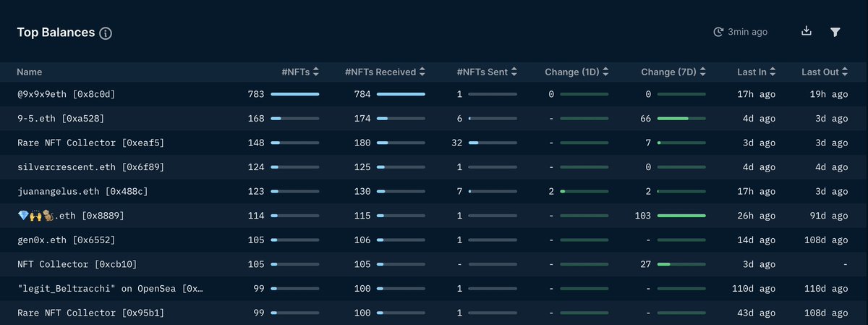Open "legit_Beltracchi" on OpenSea wallet
The height and width of the screenshot is (325, 868).
coord(110,289)
